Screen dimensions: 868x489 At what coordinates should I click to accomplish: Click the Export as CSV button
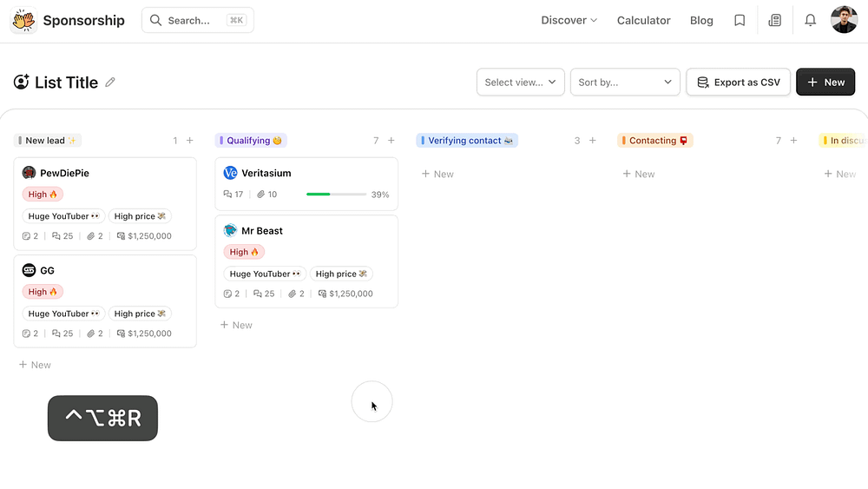[x=739, y=82]
